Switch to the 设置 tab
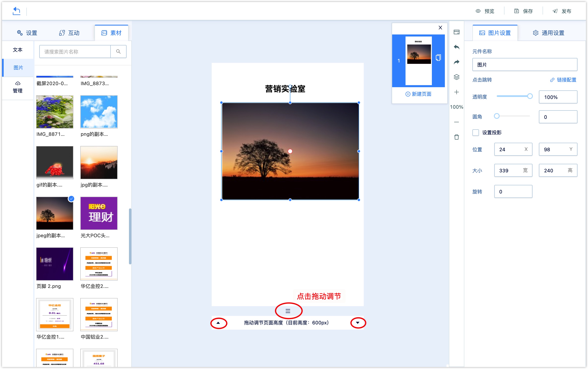The image size is (588, 369). pos(27,33)
